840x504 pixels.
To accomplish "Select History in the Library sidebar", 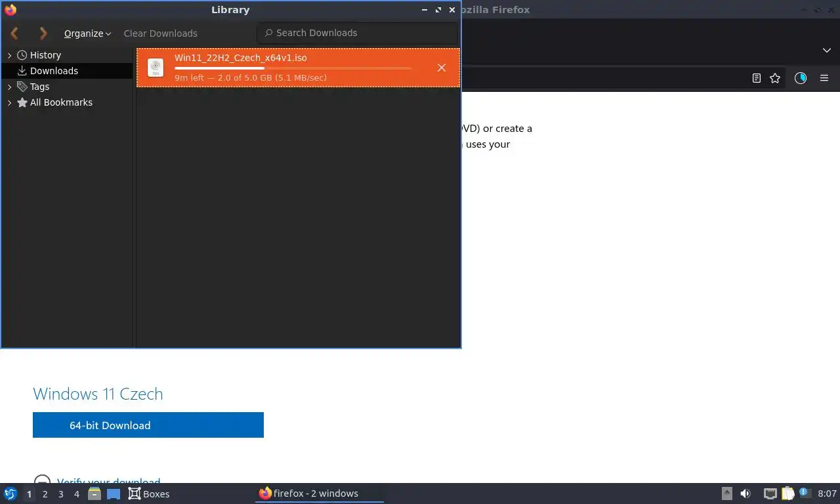I will [45, 55].
